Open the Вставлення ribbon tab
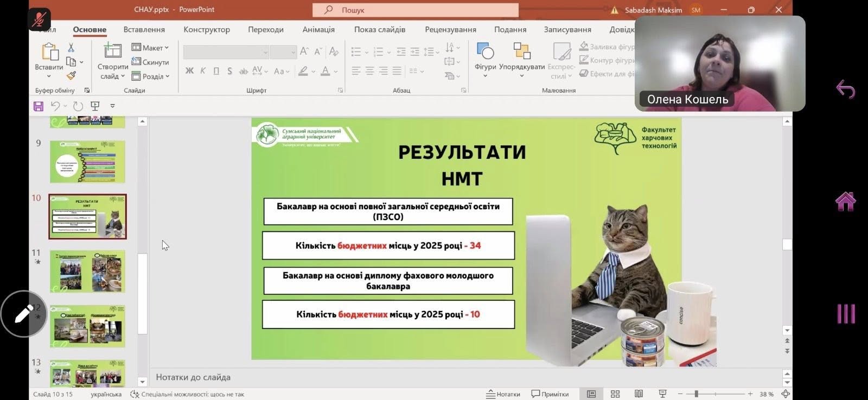Image resolution: width=868 pixels, height=400 pixels. tap(144, 29)
